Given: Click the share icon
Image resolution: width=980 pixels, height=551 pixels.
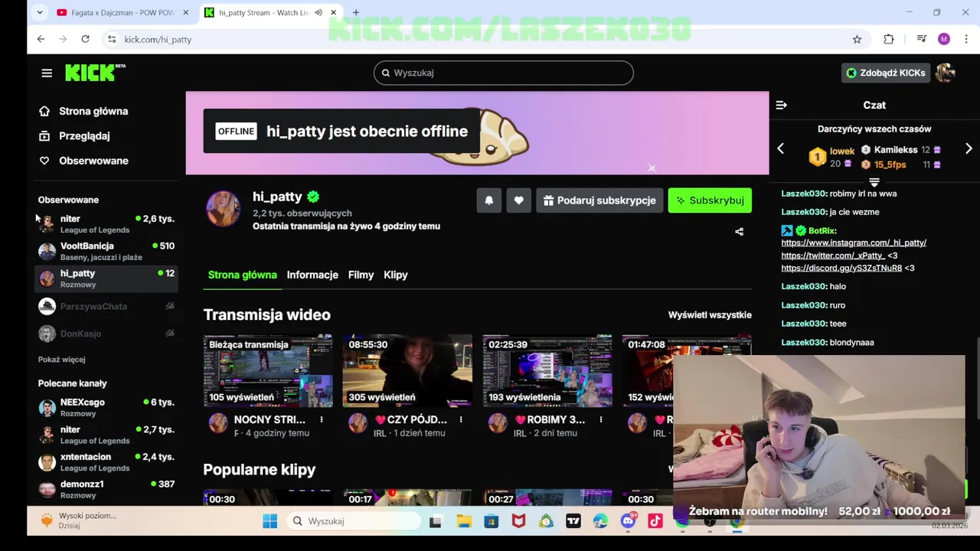Looking at the screenshot, I should (739, 231).
